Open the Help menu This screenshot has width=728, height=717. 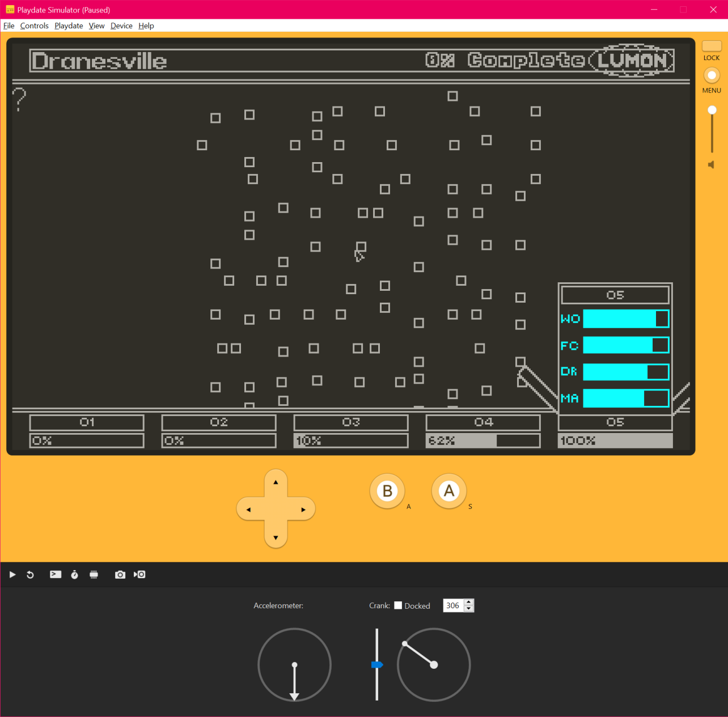pos(146,26)
